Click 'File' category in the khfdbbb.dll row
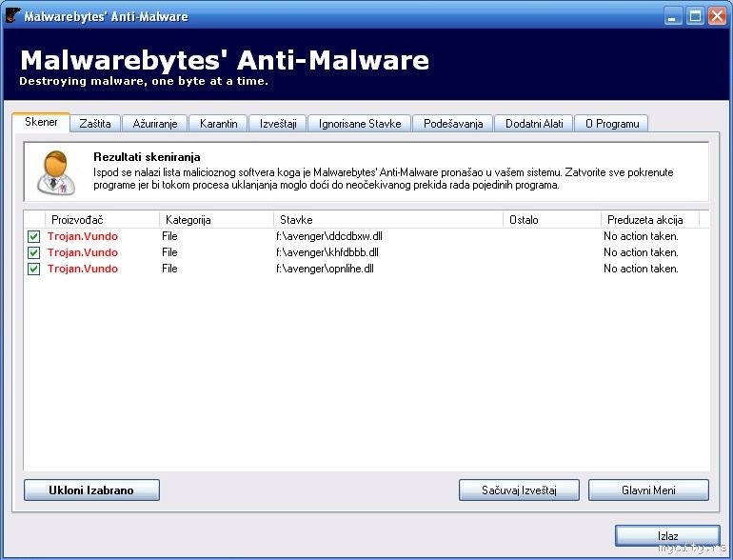The image size is (733, 560). (x=169, y=252)
